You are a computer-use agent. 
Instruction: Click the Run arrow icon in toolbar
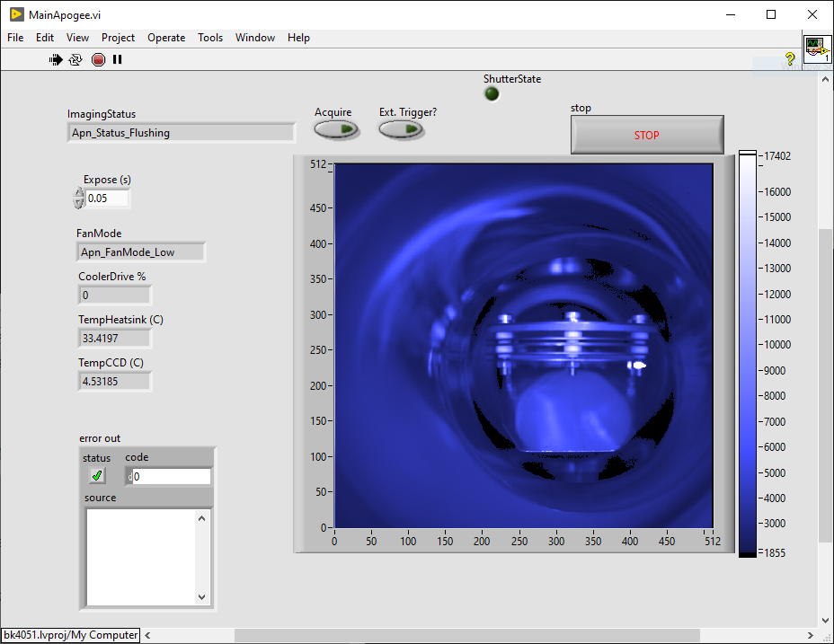[x=56, y=59]
